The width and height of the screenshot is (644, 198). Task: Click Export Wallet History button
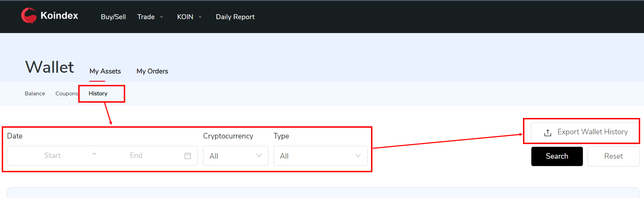pos(586,132)
